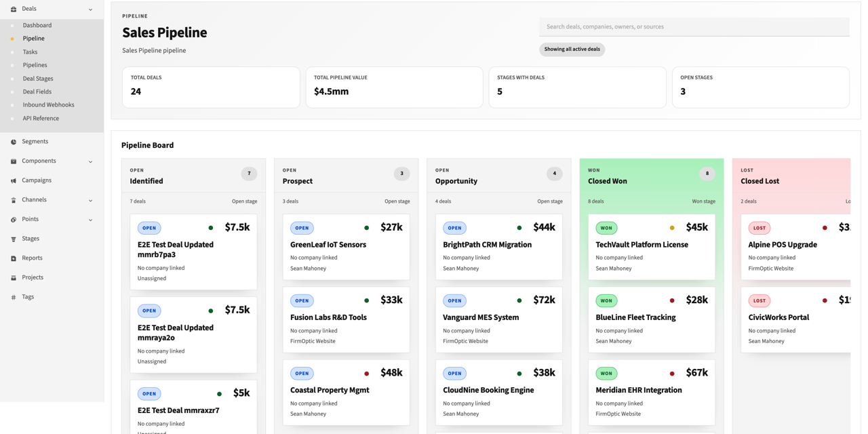
Task: Click the Tags hash icon
Action: point(14,297)
